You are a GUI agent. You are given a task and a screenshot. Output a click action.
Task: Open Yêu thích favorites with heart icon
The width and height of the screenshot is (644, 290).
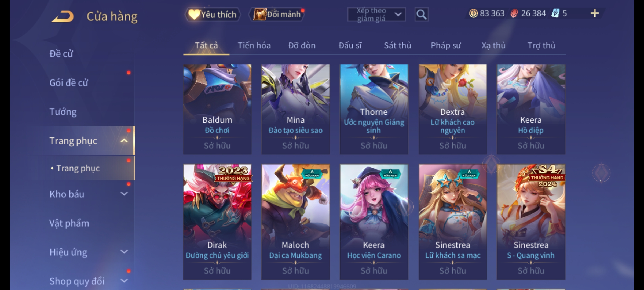click(213, 14)
